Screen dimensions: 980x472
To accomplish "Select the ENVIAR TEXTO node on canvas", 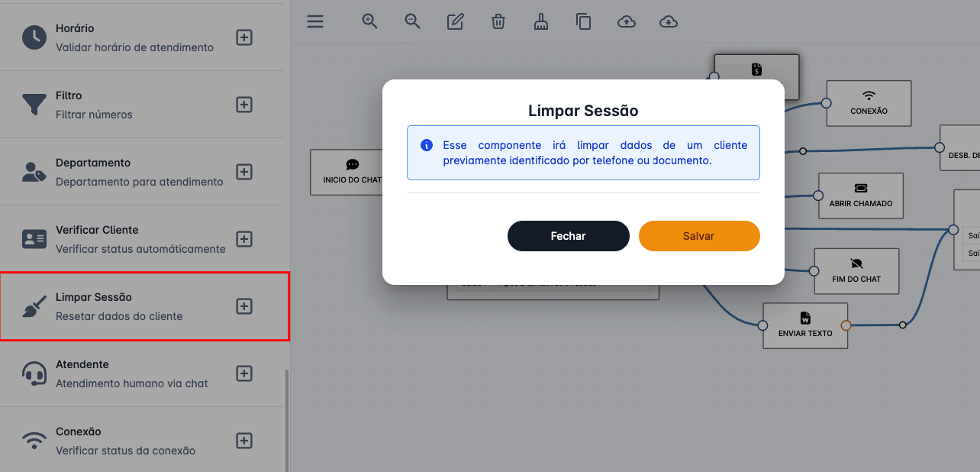I will 805,325.
